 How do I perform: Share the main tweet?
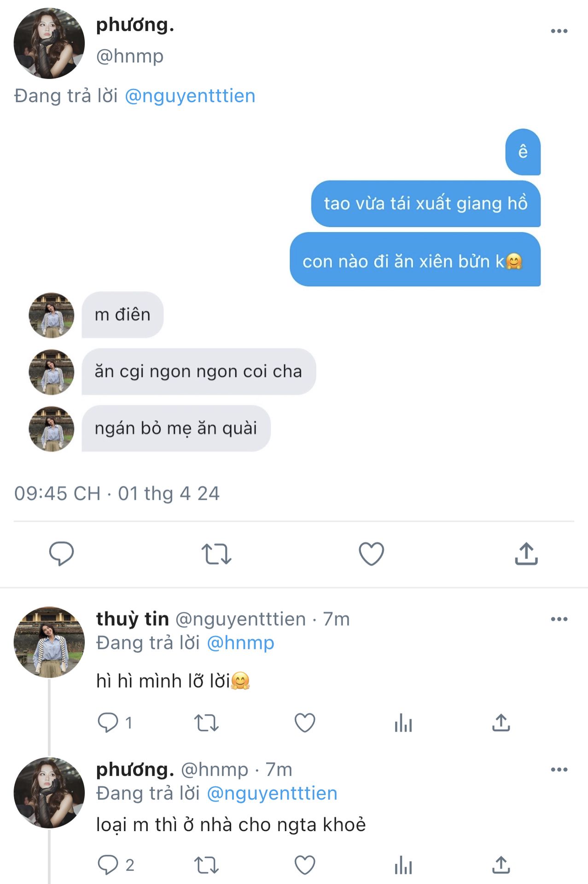click(x=526, y=553)
